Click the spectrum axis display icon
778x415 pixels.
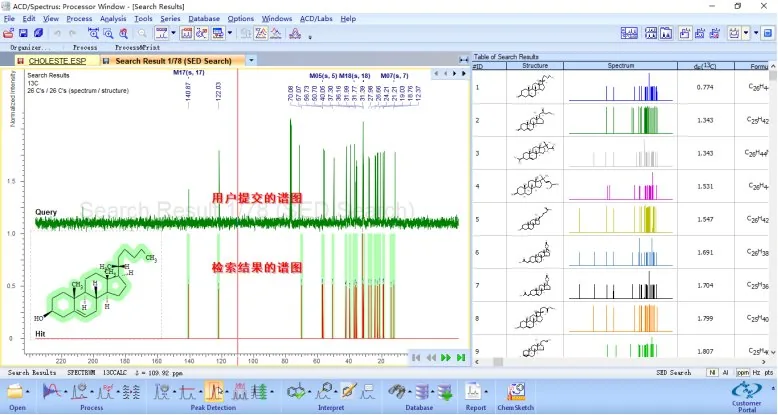pos(161,33)
